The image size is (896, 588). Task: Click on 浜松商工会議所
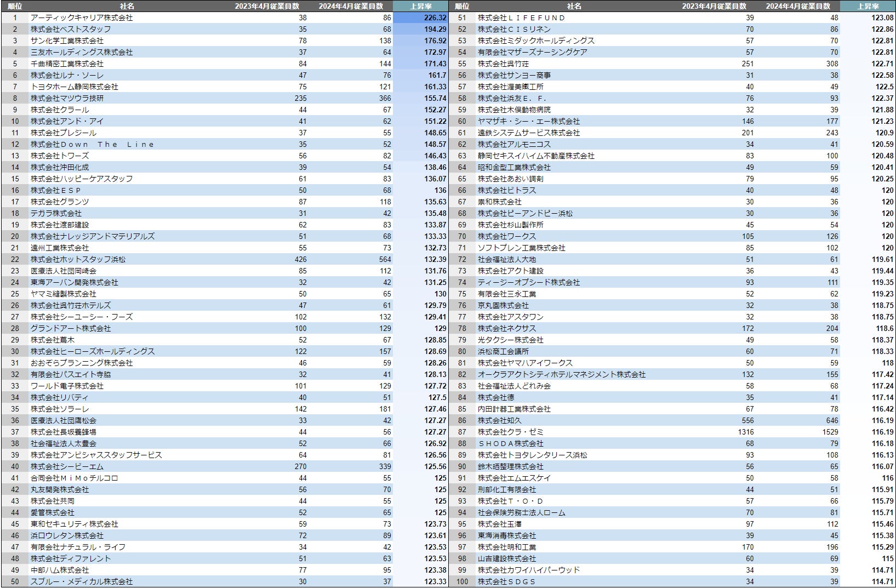coord(503,351)
